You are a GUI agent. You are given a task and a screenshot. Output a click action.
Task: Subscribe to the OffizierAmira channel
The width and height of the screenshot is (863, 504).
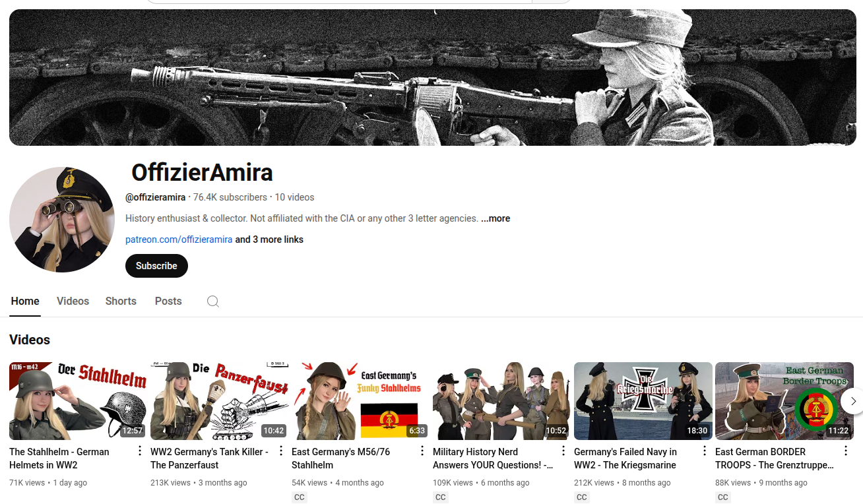tap(156, 266)
